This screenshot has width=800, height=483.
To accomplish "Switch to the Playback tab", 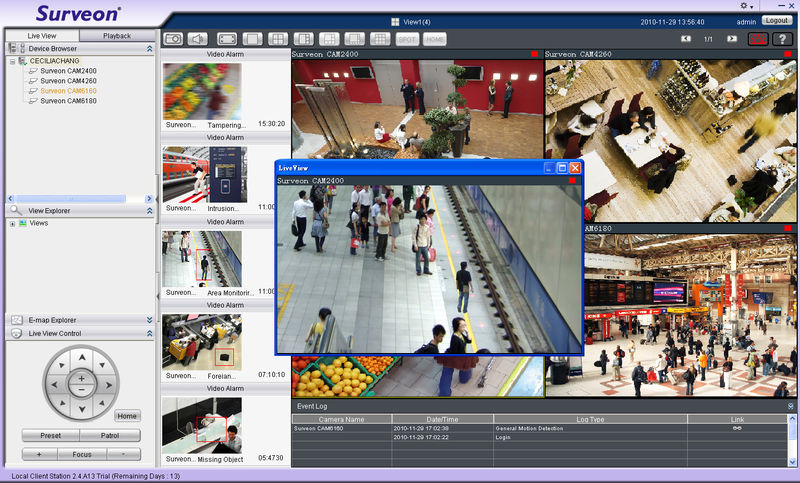I will pyautogui.click(x=117, y=36).
